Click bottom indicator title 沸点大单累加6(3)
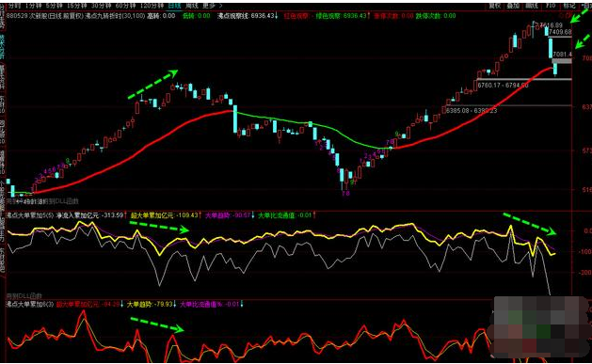 (30, 304)
